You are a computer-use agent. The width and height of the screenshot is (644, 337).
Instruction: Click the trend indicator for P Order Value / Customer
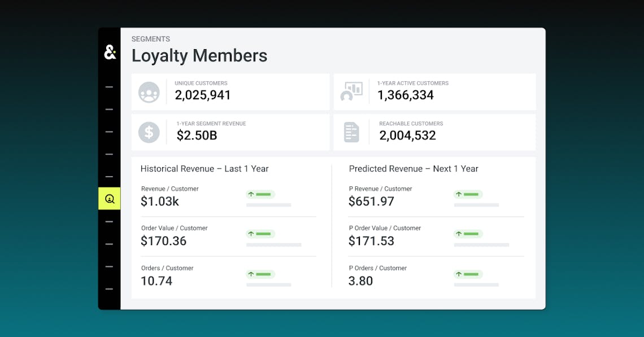pyautogui.click(x=468, y=234)
